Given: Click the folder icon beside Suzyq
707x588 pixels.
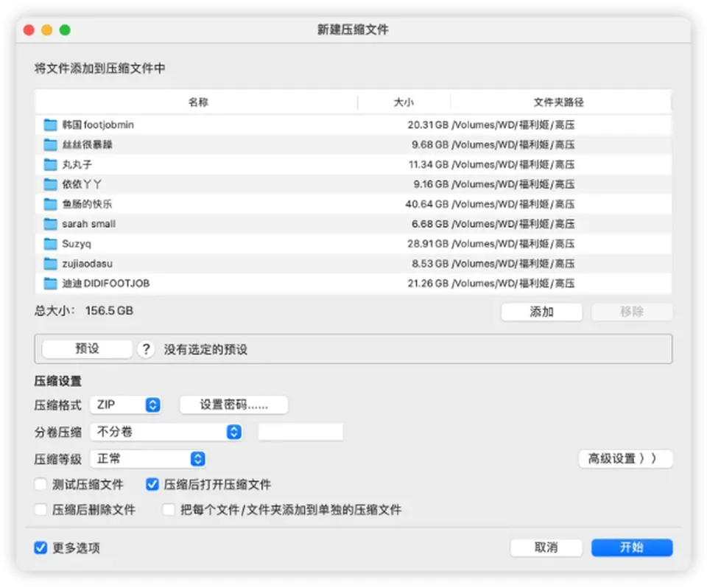Looking at the screenshot, I should click(50, 244).
